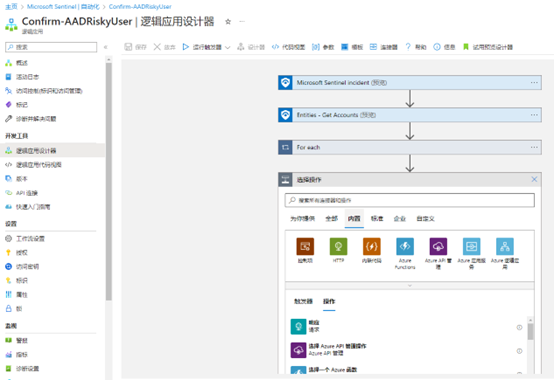The height and width of the screenshot is (380, 554).
Task: Open 诊断并解决问题 in the sidebar
Action: [31, 119]
